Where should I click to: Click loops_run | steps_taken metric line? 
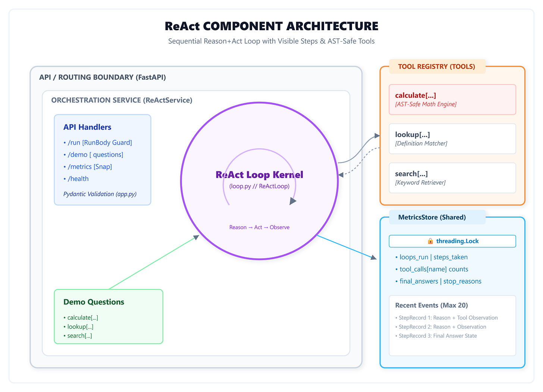tap(431, 257)
